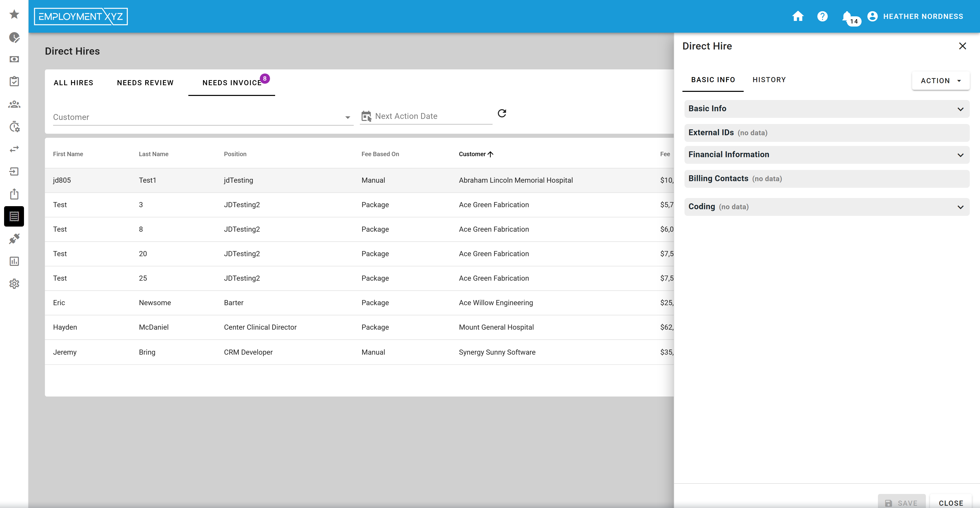
Task: Open the HISTORY tab in panel
Action: 769,80
